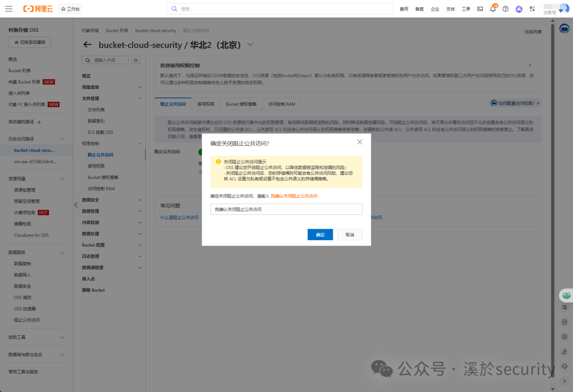Click the 确定 confirmation button
573x392 pixels.
[x=320, y=234]
